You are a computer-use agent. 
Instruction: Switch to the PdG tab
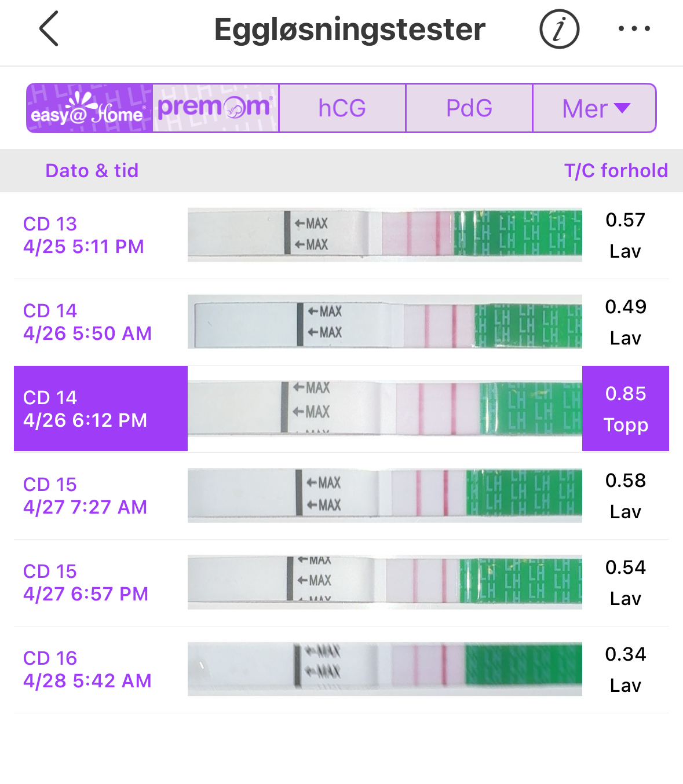[x=469, y=108]
